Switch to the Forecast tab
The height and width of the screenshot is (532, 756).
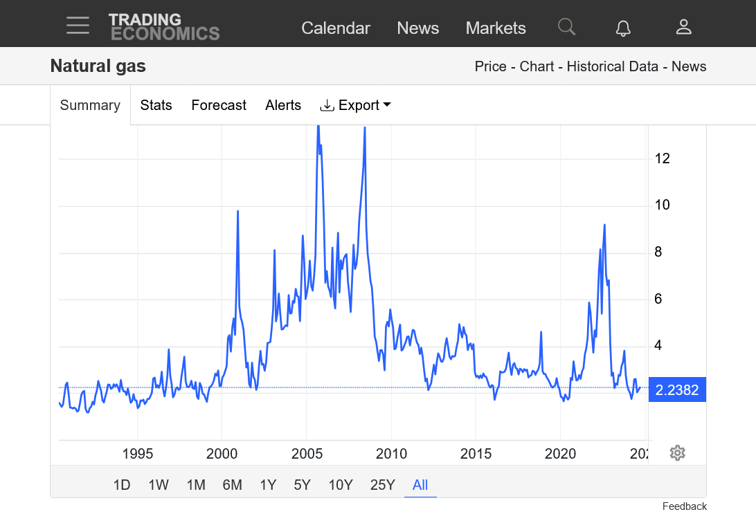tap(219, 105)
